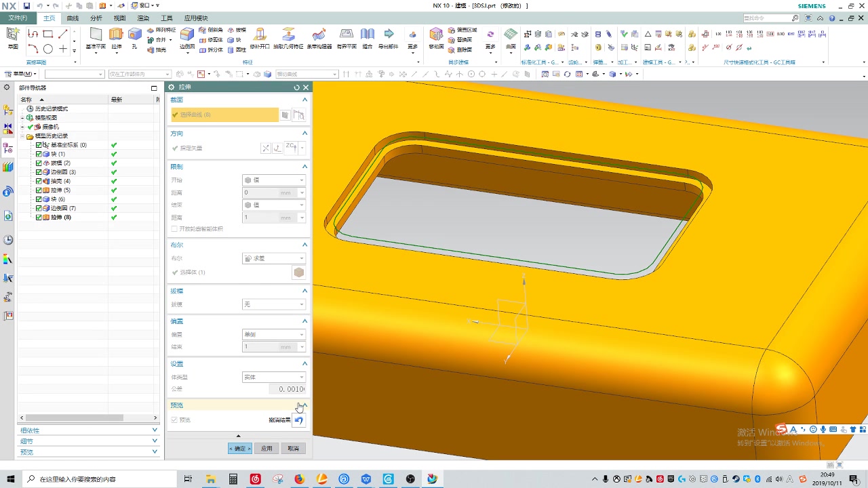The height and width of the screenshot is (488, 868).
Task: Click the save icon in title bar
Action: point(27,5)
